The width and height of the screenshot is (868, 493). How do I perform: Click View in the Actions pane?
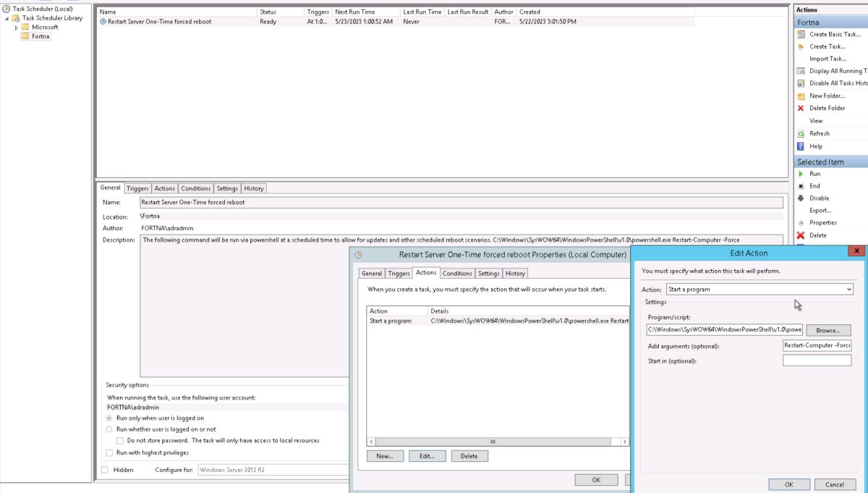pyautogui.click(x=816, y=121)
